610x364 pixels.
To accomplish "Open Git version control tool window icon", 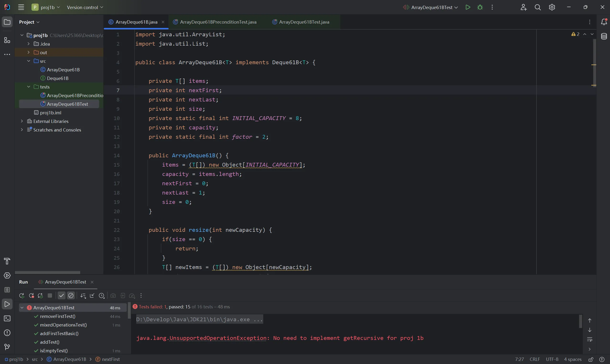I will 7,347.
